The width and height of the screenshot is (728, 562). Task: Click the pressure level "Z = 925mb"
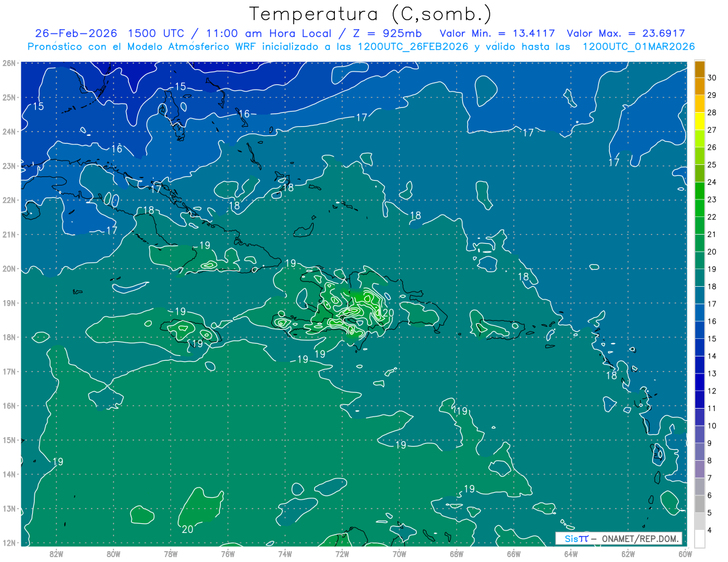(x=388, y=33)
